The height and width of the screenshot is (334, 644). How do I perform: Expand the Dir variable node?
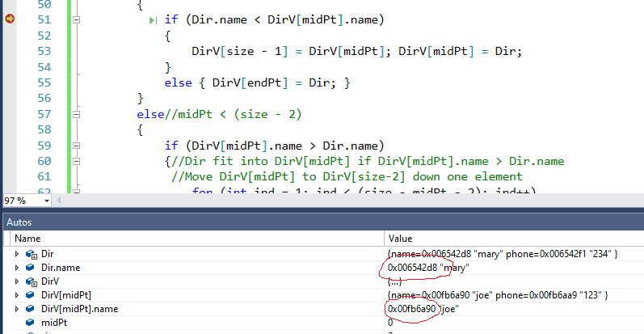click(17, 254)
